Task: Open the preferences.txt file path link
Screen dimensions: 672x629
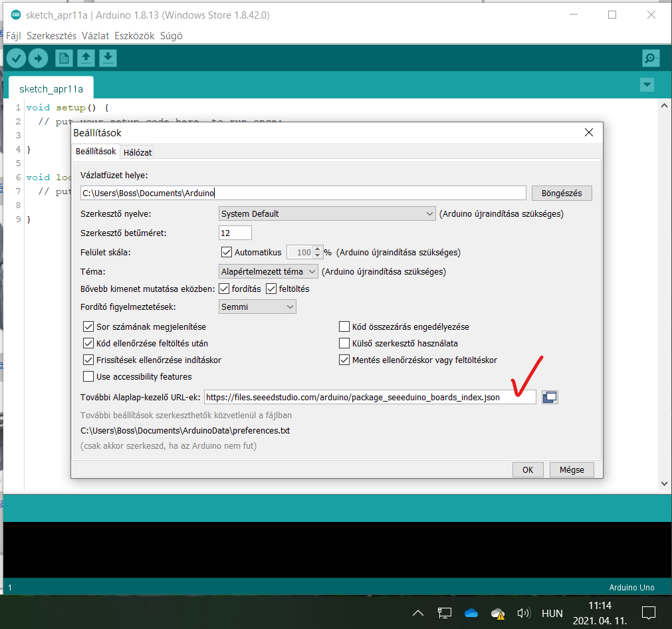Action: coord(185,430)
